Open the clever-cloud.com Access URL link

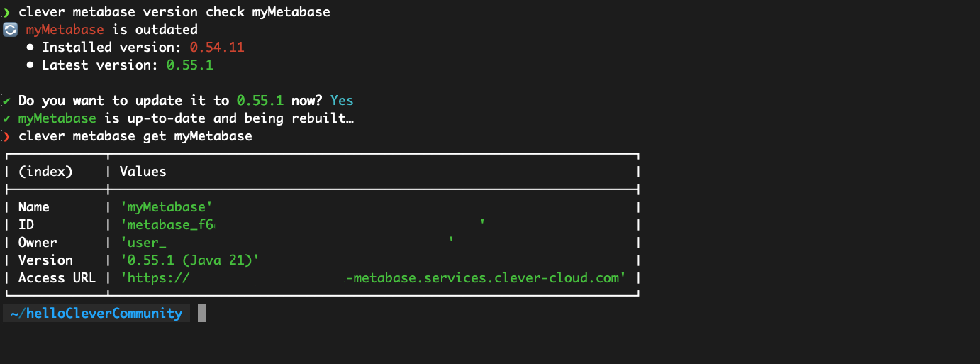click(x=485, y=278)
